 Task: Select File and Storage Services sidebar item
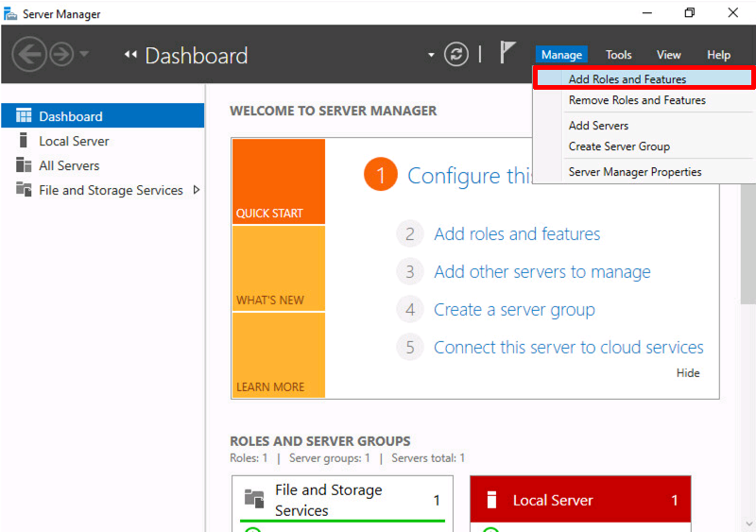tap(103, 190)
